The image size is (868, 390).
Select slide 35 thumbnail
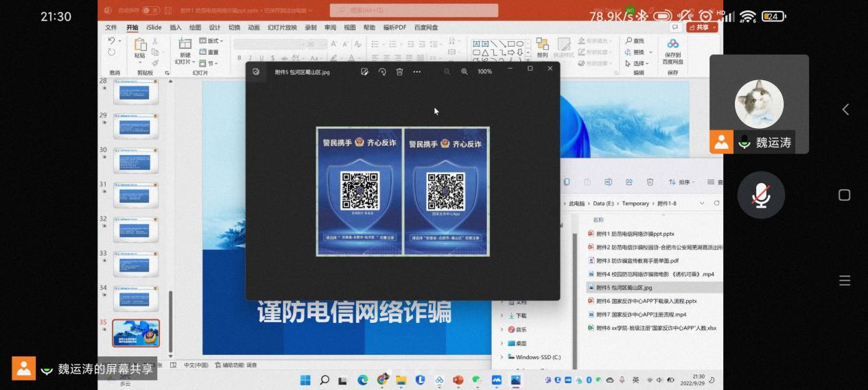click(x=136, y=333)
